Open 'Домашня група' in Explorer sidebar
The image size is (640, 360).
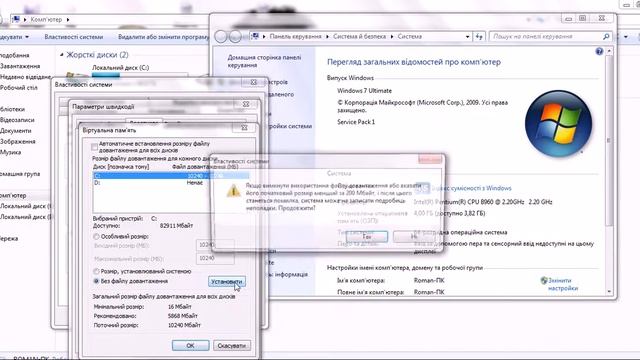click(x=20, y=174)
